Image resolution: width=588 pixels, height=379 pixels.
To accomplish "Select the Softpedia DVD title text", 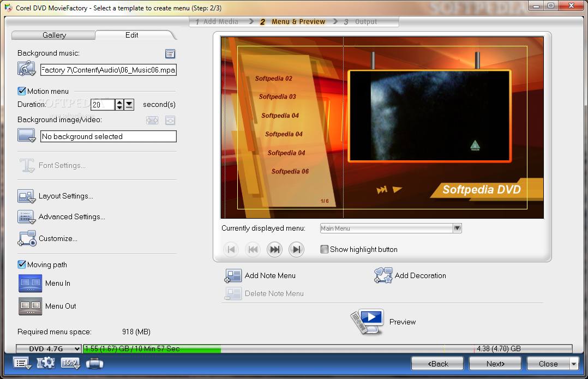I will (482, 190).
